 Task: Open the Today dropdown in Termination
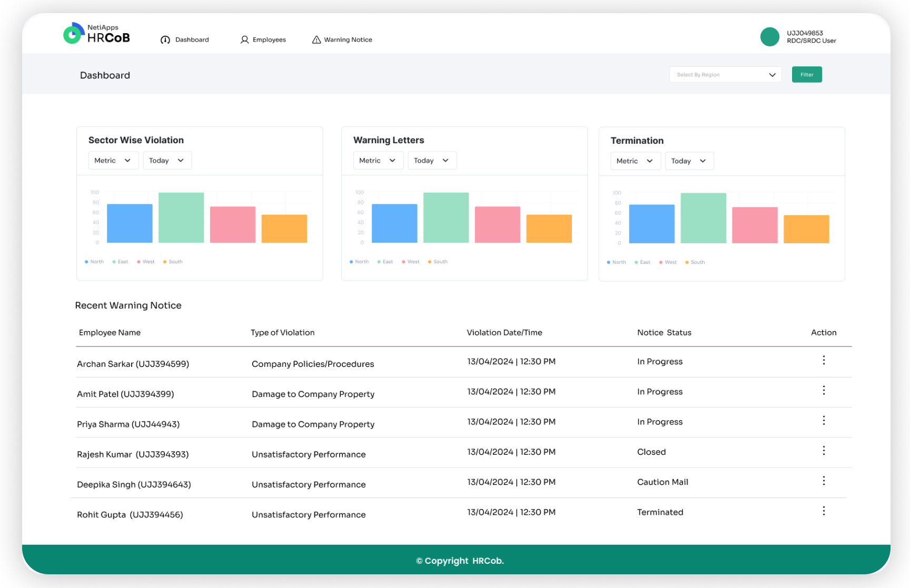click(689, 161)
